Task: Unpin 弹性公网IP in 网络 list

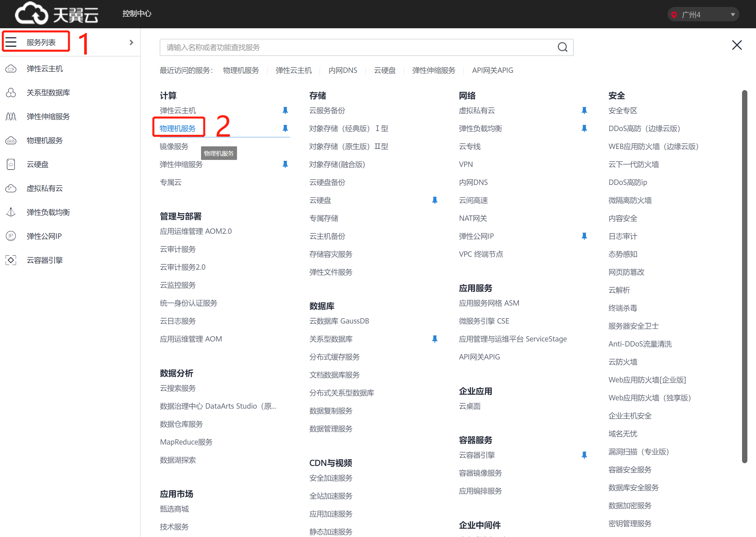Action: click(584, 236)
